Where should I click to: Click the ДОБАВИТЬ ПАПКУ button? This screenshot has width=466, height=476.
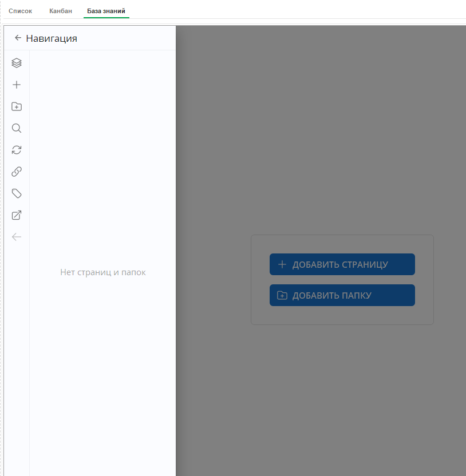click(x=342, y=295)
